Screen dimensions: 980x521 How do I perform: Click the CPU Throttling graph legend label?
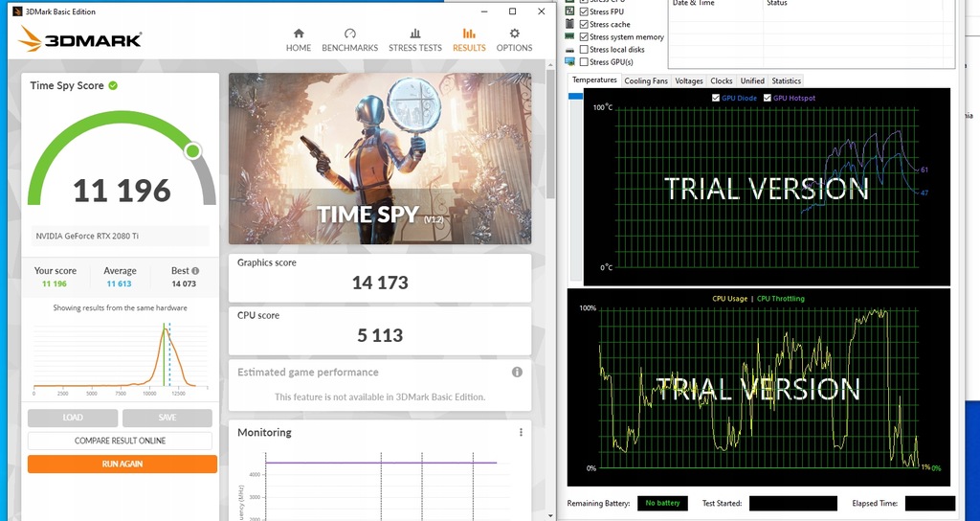point(781,299)
